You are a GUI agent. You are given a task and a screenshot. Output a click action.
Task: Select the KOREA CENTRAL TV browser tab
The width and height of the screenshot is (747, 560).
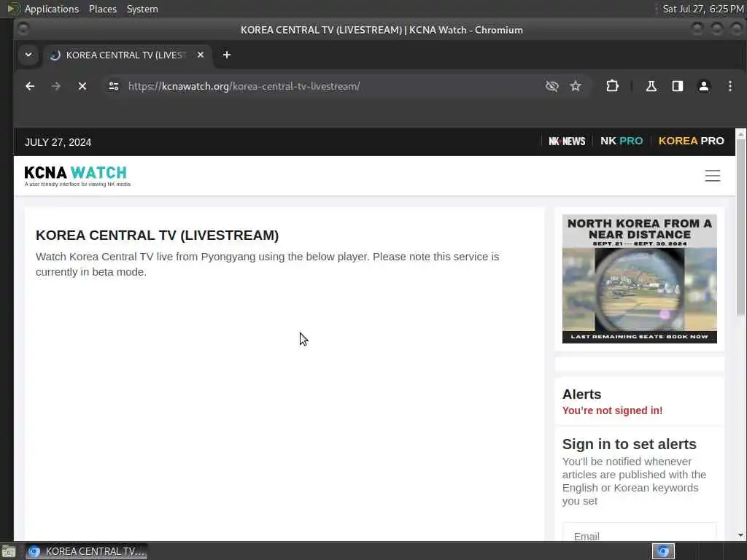tap(126, 55)
